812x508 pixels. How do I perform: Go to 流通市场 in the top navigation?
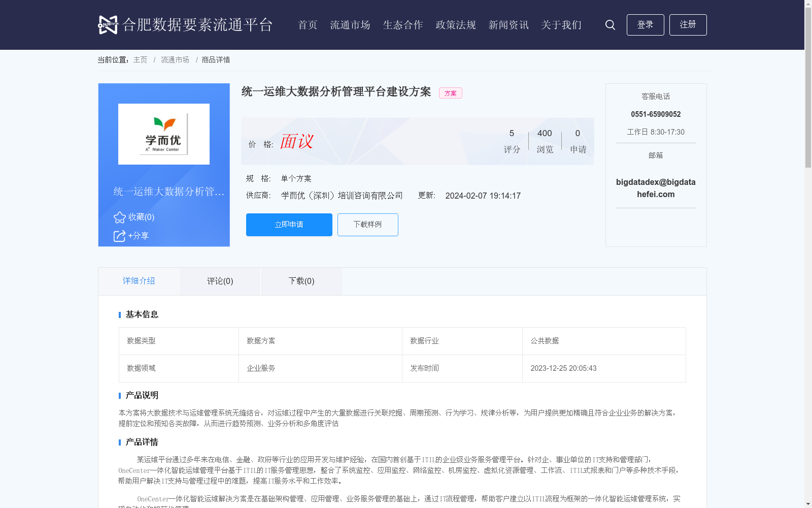click(350, 25)
